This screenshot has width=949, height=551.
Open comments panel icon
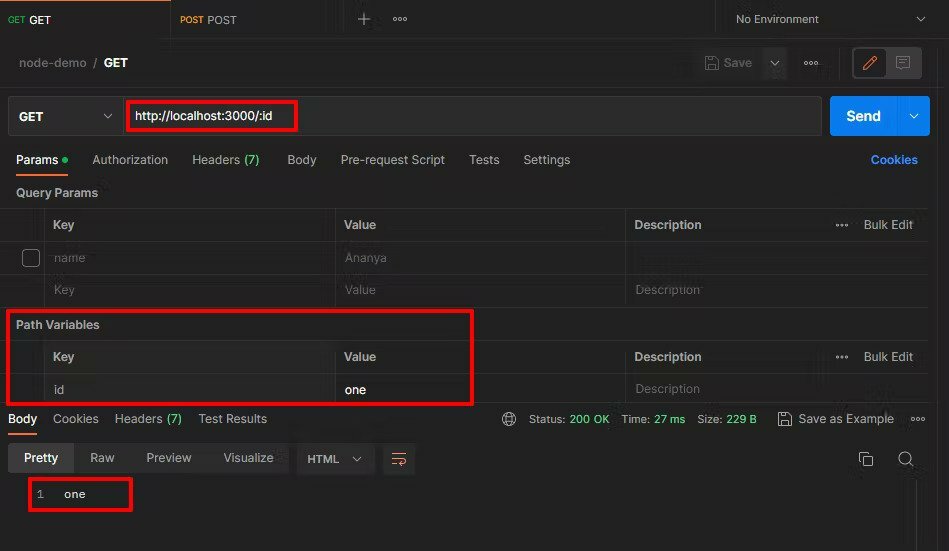click(903, 63)
